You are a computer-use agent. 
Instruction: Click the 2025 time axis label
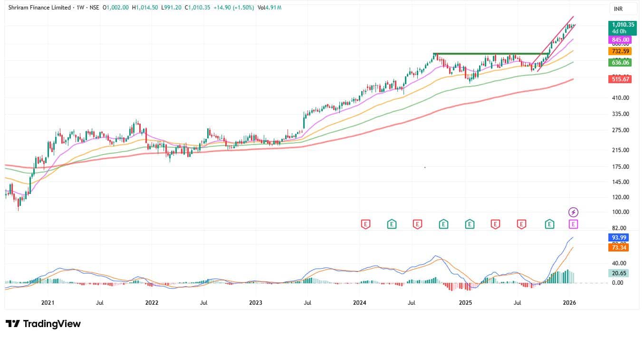(x=465, y=302)
